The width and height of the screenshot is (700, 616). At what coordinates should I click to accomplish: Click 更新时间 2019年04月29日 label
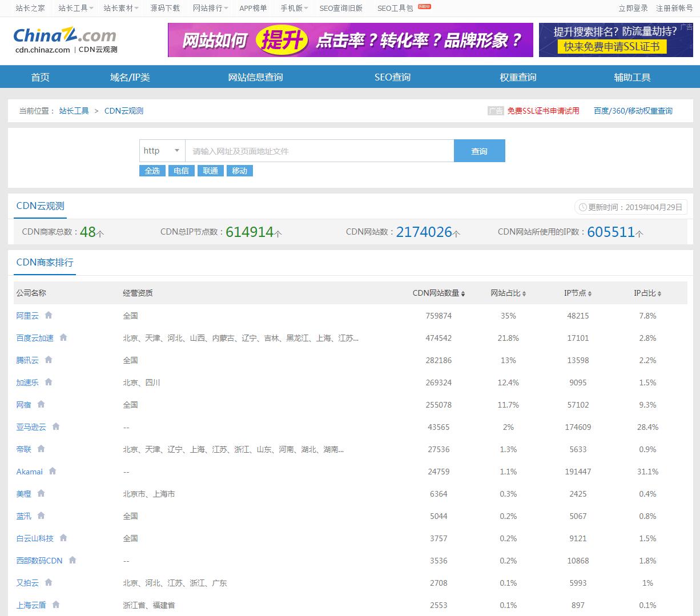click(630, 207)
